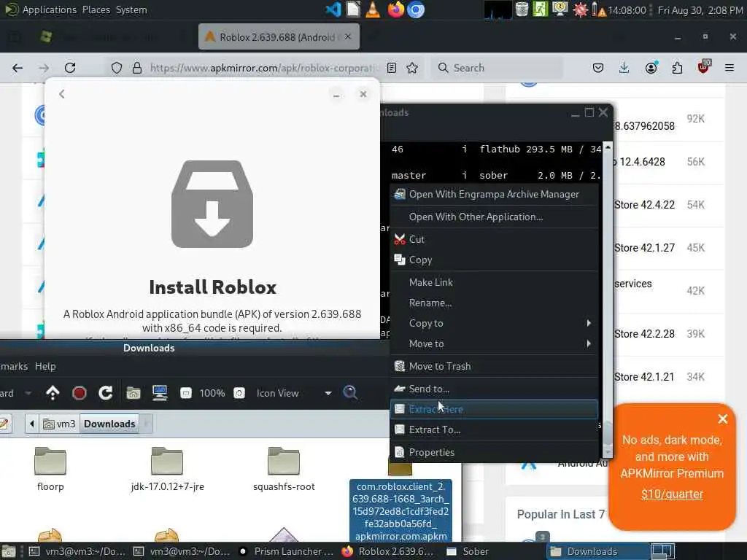Zoom out in file manager toolbar
This screenshot has height=560, width=747.
186,393
